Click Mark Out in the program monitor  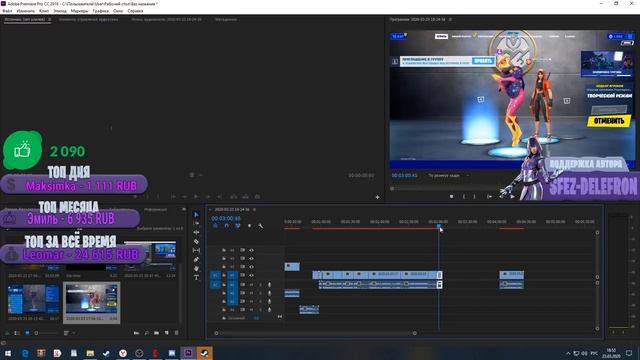[x=474, y=196]
